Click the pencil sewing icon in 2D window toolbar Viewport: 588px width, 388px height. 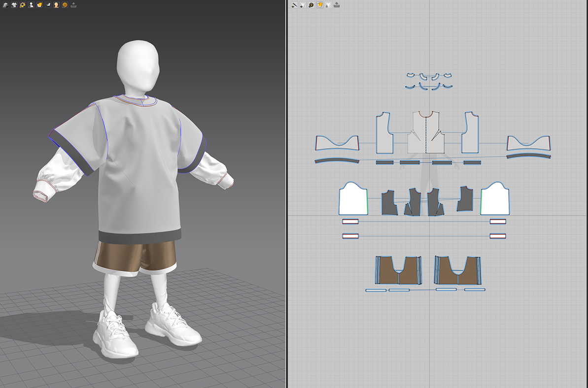pos(294,5)
